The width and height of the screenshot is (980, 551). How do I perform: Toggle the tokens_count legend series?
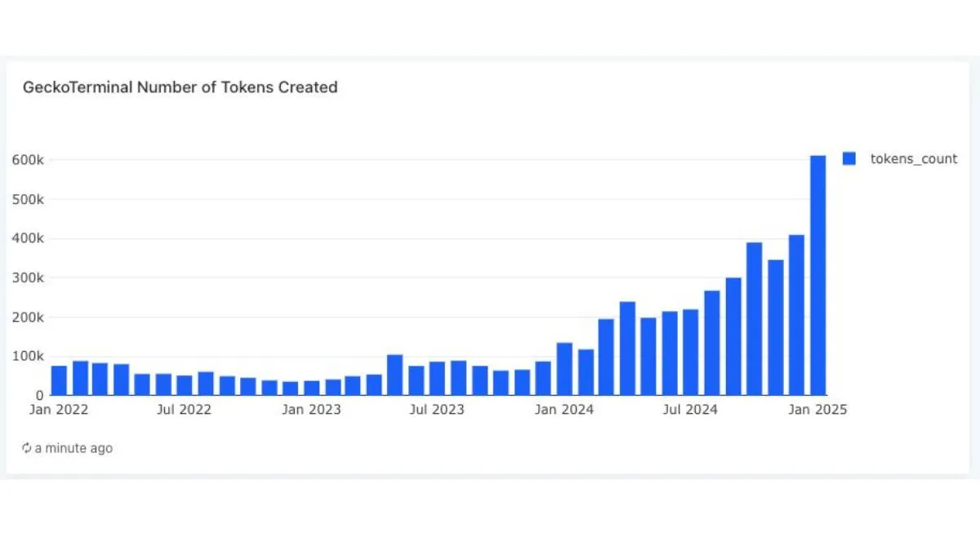(913, 159)
